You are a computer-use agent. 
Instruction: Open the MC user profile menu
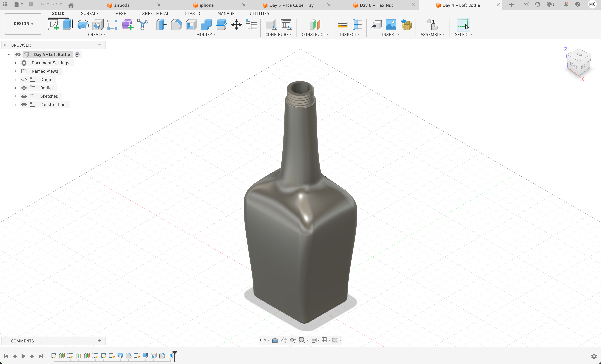pyautogui.click(x=592, y=4)
